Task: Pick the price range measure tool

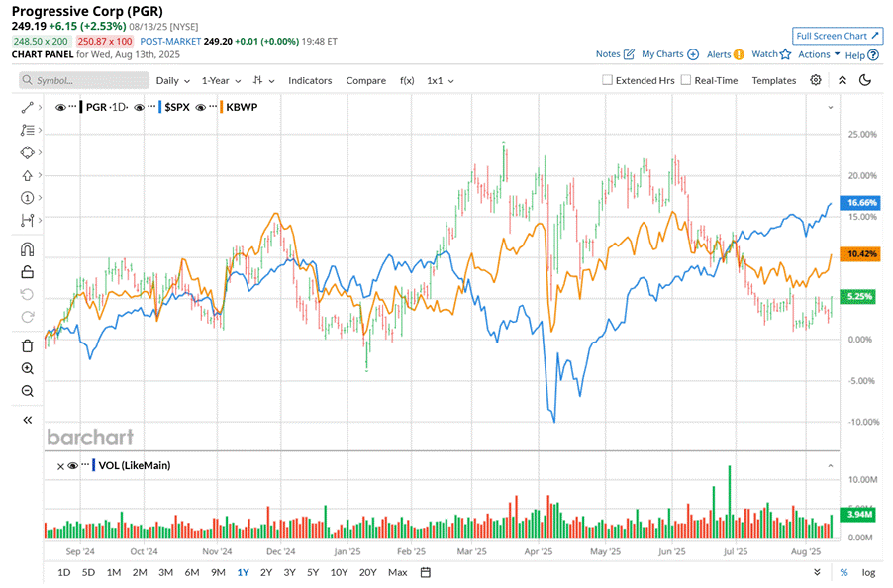Action: coord(27,220)
